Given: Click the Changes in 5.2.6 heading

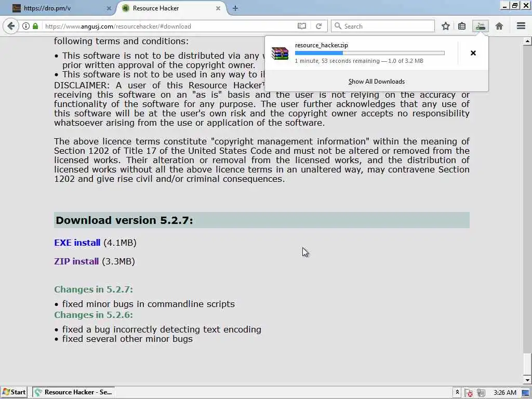Looking at the screenshot, I should point(94,315).
